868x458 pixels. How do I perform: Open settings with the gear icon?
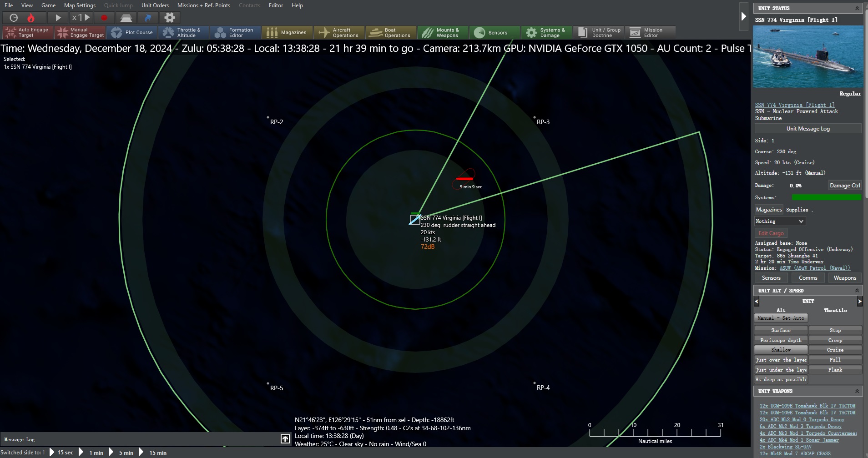point(170,18)
